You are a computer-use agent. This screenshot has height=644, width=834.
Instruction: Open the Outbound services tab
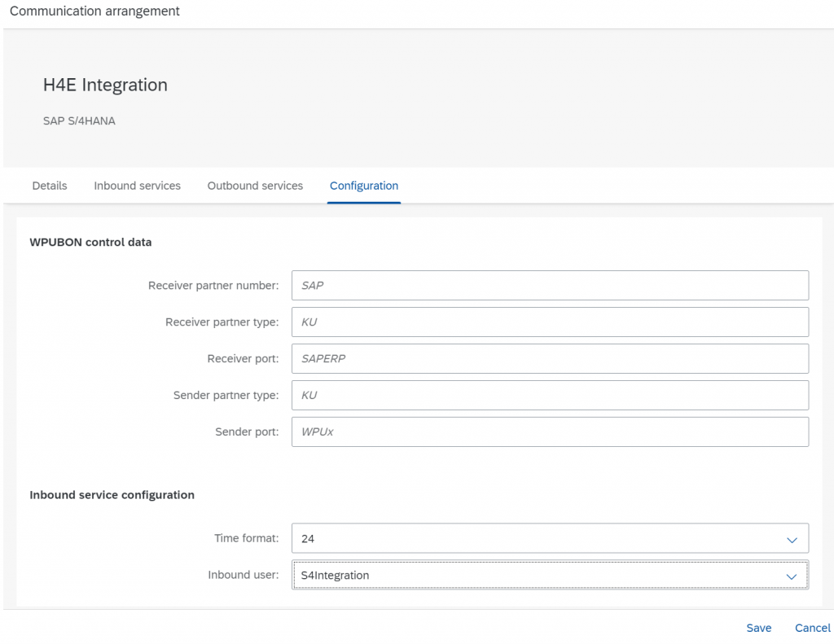tap(255, 186)
